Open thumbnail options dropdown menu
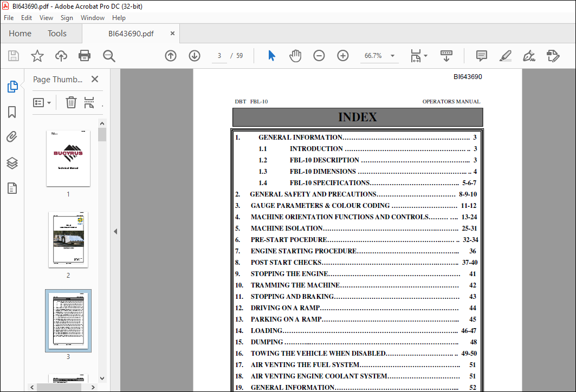 point(42,102)
